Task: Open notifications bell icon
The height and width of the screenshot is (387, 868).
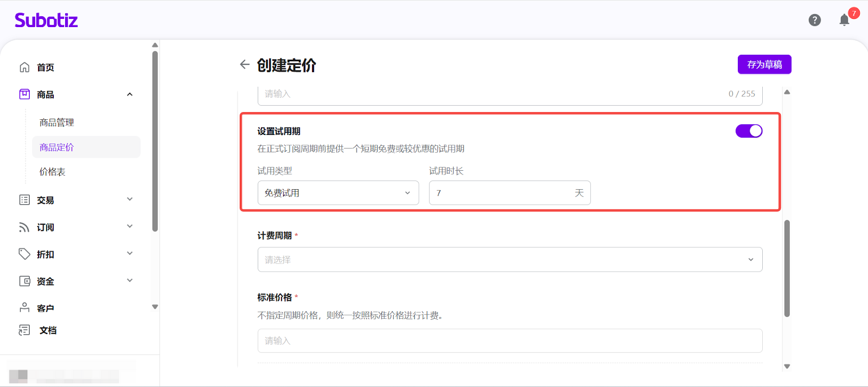Action: click(x=844, y=20)
